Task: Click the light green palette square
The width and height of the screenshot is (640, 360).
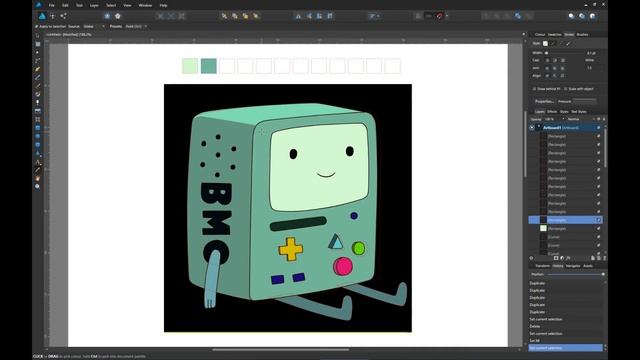Action: point(190,66)
